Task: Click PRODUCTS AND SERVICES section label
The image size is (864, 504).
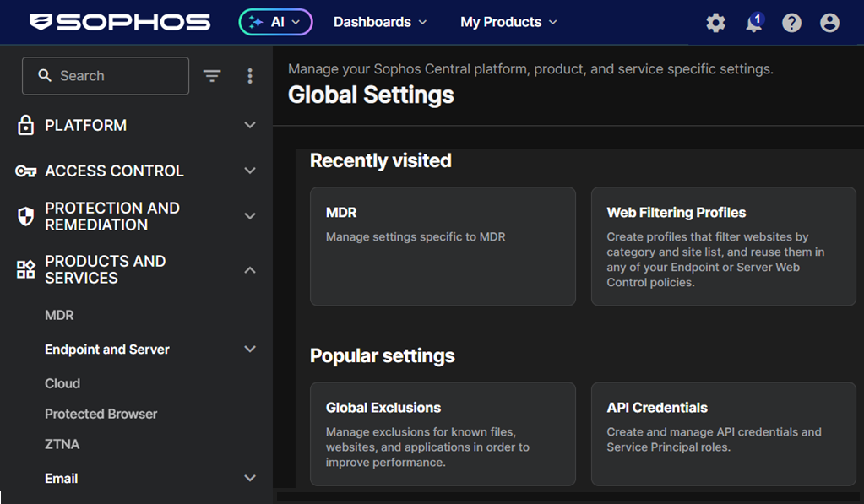Action: pyautogui.click(x=106, y=269)
